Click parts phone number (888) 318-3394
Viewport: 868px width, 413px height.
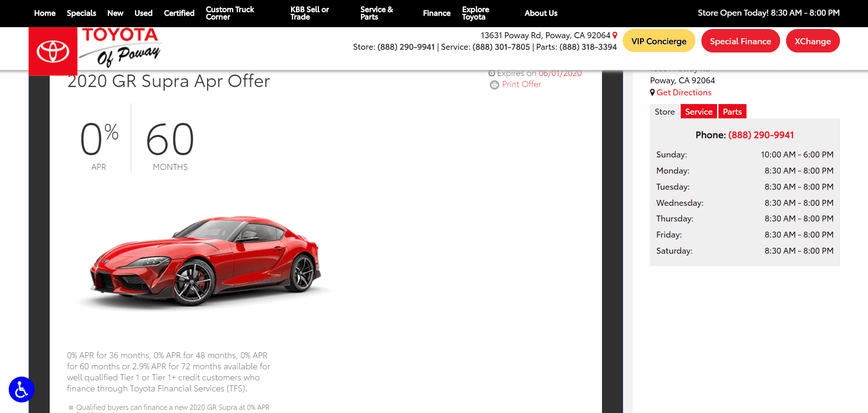(588, 47)
